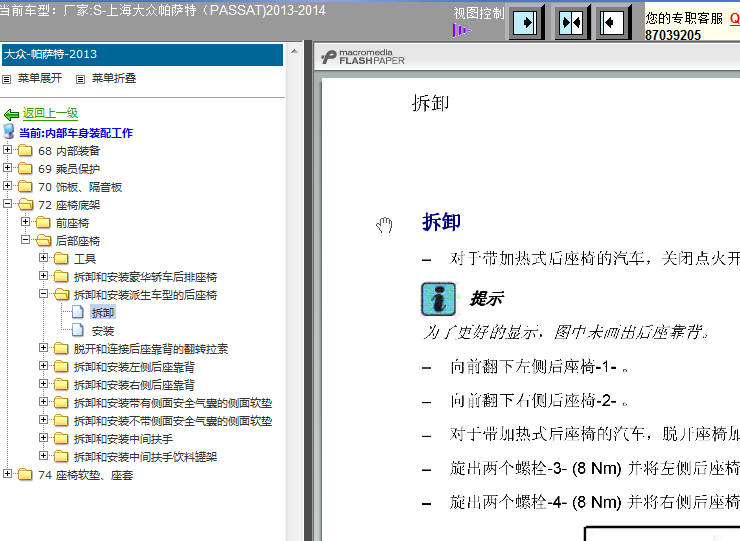Click the document icon of 安装
740x541 pixels.
pyautogui.click(x=78, y=330)
